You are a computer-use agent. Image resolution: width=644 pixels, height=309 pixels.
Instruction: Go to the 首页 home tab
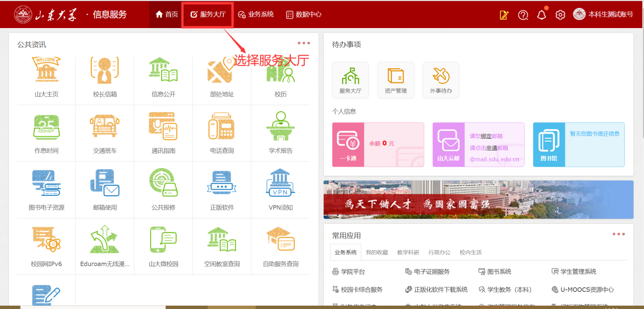click(167, 14)
